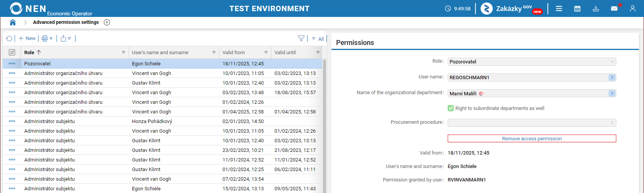Click the Valid from cell 02/01/2023, 14:50

click(x=243, y=121)
